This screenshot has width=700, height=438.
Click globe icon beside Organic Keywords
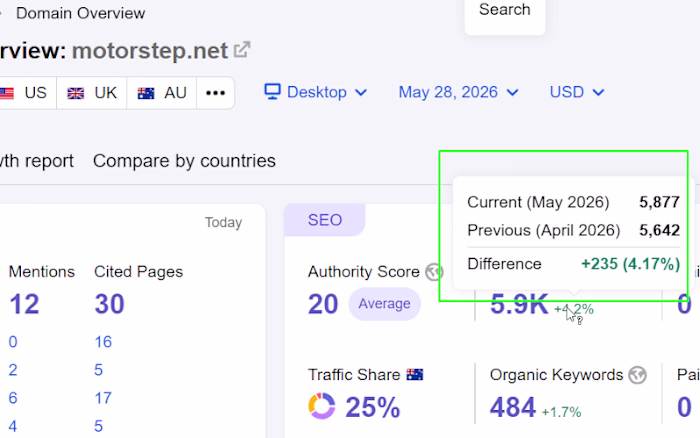tap(638, 375)
